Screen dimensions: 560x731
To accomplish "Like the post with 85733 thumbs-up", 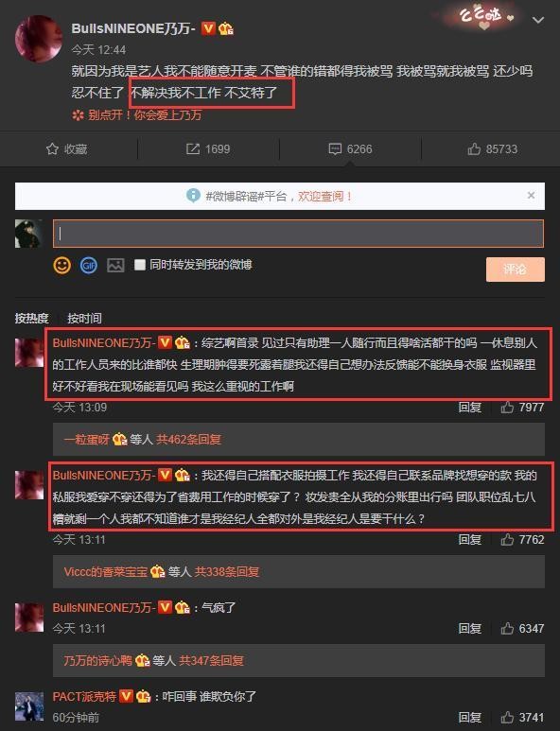I will [x=474, y=149].
